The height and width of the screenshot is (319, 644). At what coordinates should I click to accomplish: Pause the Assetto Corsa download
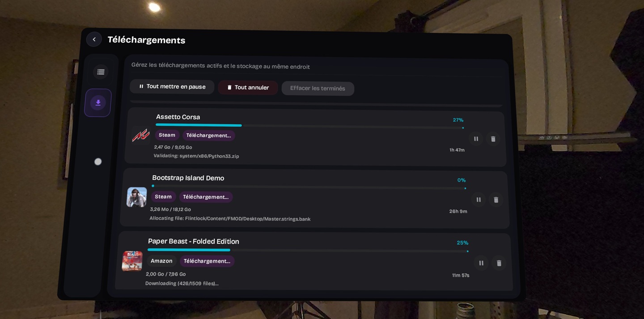(x=476, y=139)
